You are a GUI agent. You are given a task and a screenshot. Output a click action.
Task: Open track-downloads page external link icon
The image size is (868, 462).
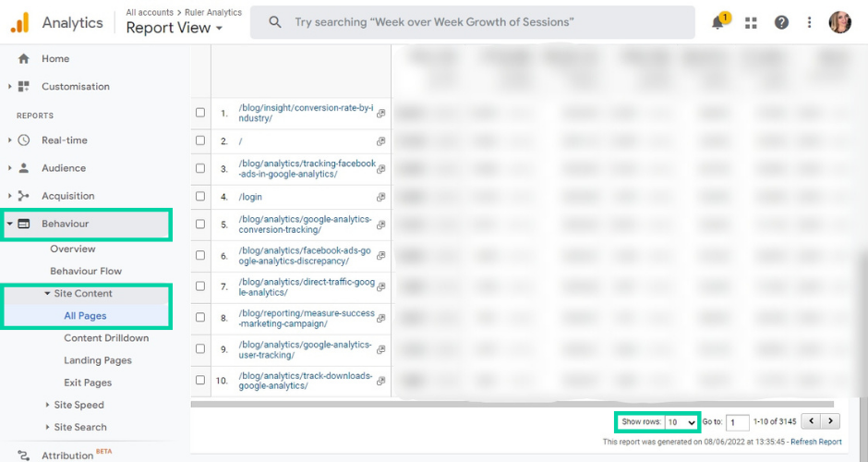(x=380, y=381)
